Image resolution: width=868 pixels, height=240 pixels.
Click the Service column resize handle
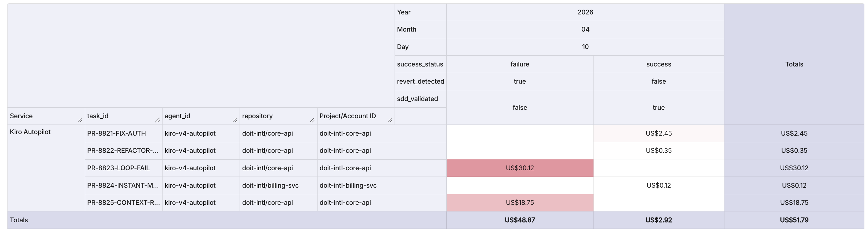tap(80, 120)
